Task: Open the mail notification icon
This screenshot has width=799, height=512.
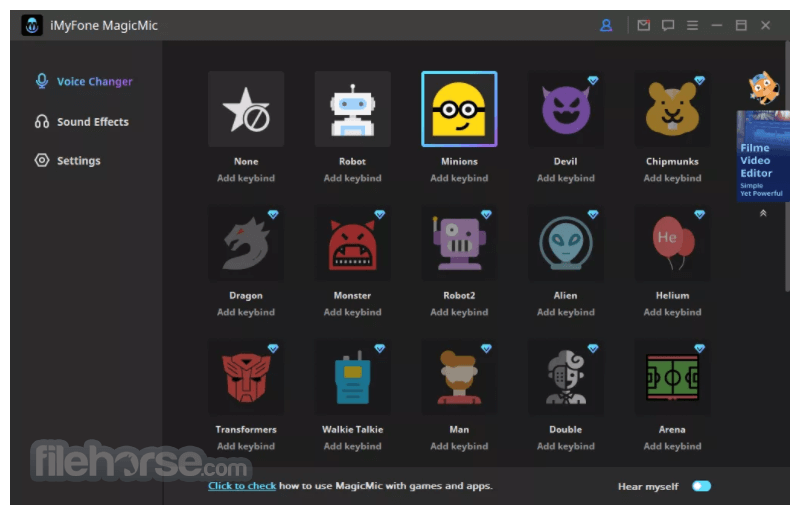Action: [644, 25]
